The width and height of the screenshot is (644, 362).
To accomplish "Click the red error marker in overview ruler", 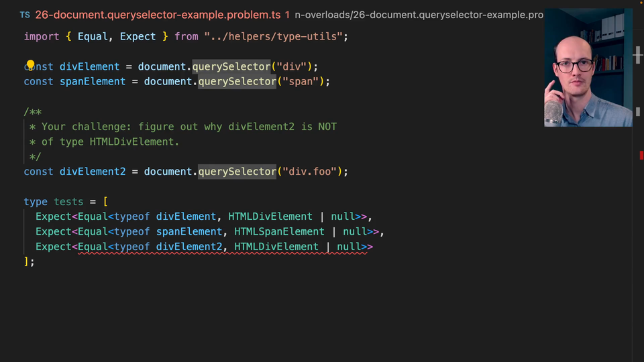I will point(641,156).
